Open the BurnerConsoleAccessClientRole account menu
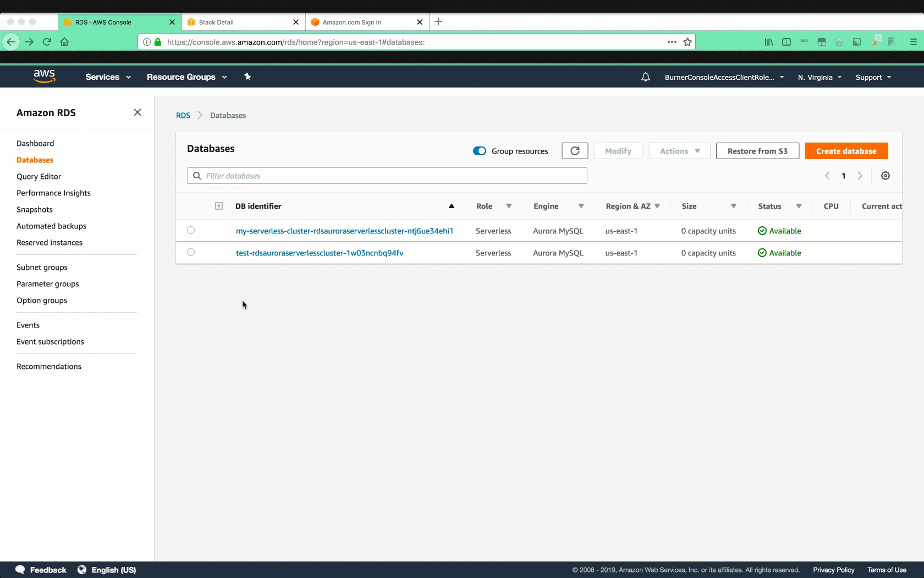Image resolution: width=924 pixels, height=578 pixels. 724,77
